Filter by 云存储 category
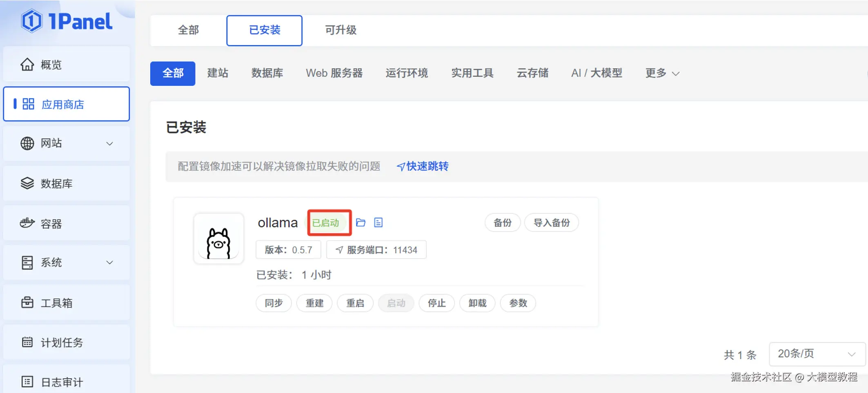Screen dimensions: 868x393 [x=532, y=73]
